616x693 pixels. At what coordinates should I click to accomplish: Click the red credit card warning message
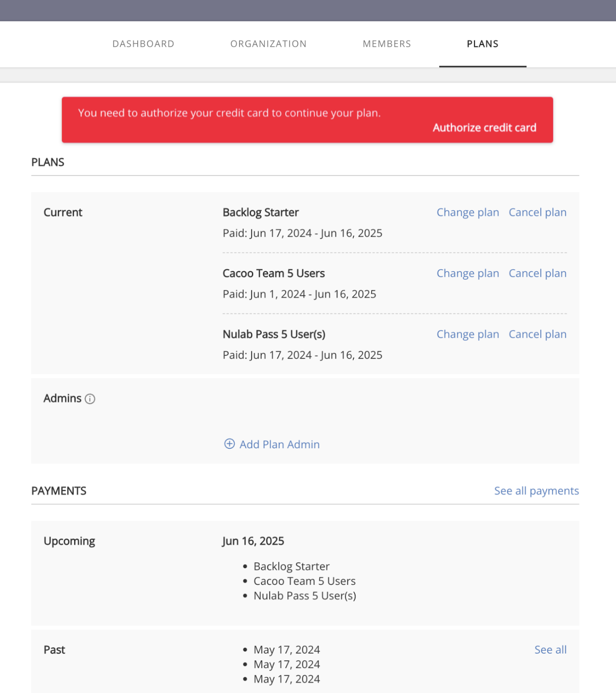(x=229, y=113)
